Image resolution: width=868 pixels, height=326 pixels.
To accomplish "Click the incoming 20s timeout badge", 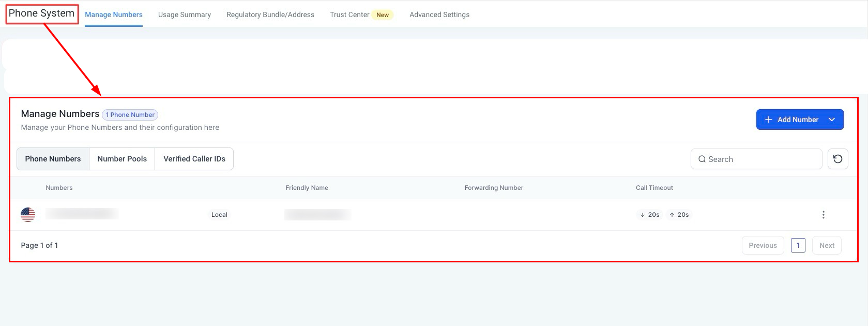I will click(x=650, y=215).
